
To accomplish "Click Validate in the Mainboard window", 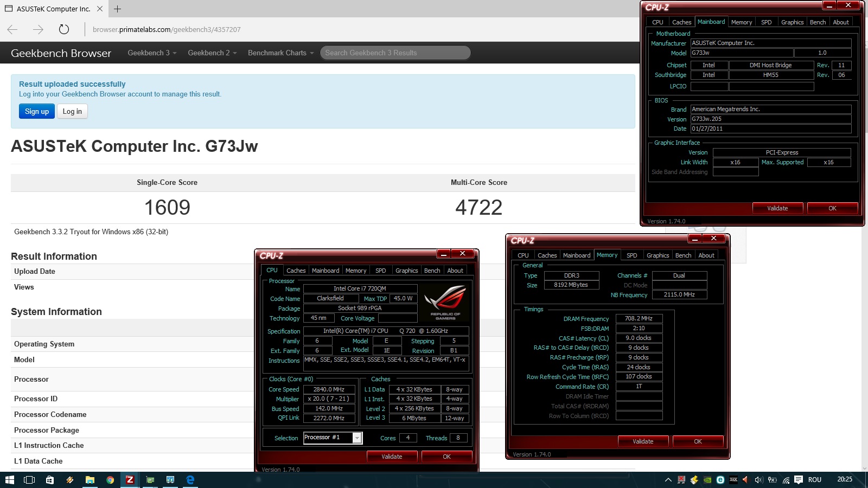I will 777,208.
